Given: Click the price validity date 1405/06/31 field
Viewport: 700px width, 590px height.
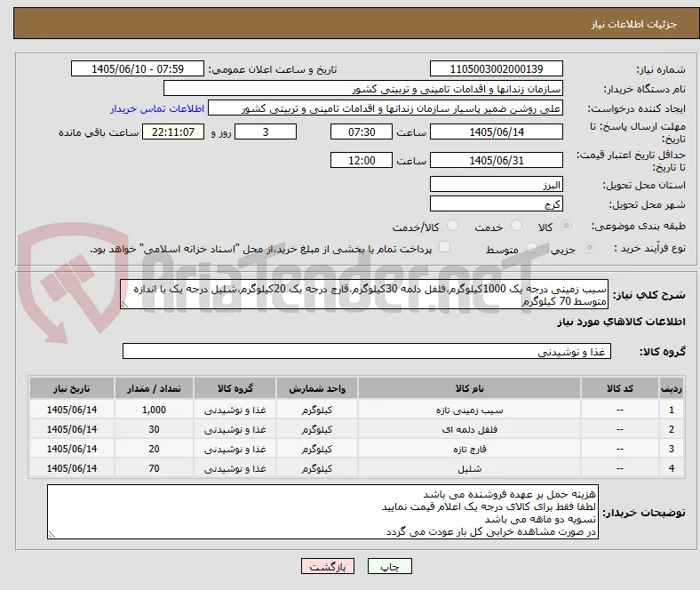Looking at the screenshot, I should coord(497,160).
